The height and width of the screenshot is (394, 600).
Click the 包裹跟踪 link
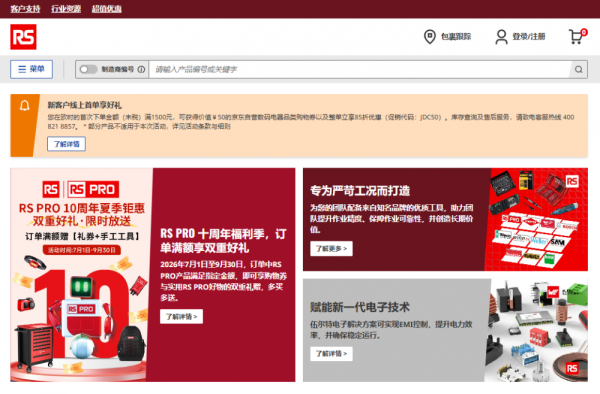(456, 37)
